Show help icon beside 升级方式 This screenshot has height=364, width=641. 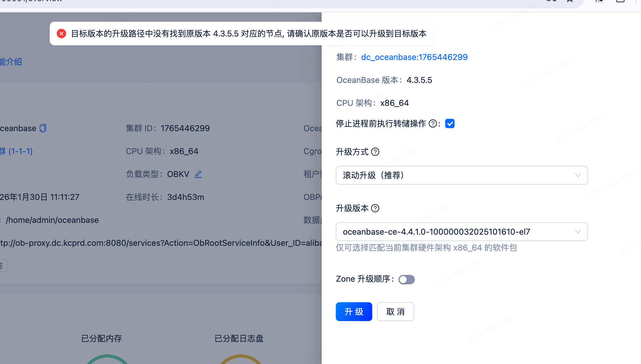pos(375,152)
